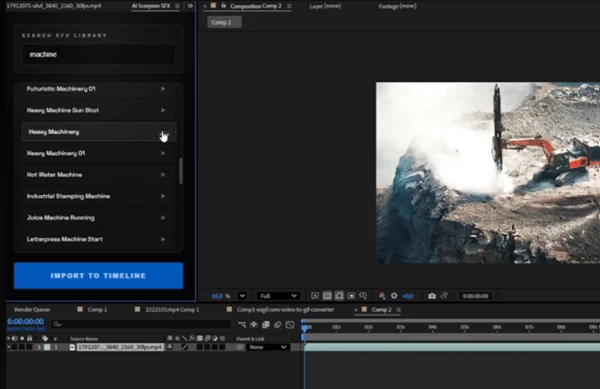Image resolution: width=600 pixels, height=389 pixels.
Task: Adjust the exposure value +0.0
Action: (x=408, y=296)
